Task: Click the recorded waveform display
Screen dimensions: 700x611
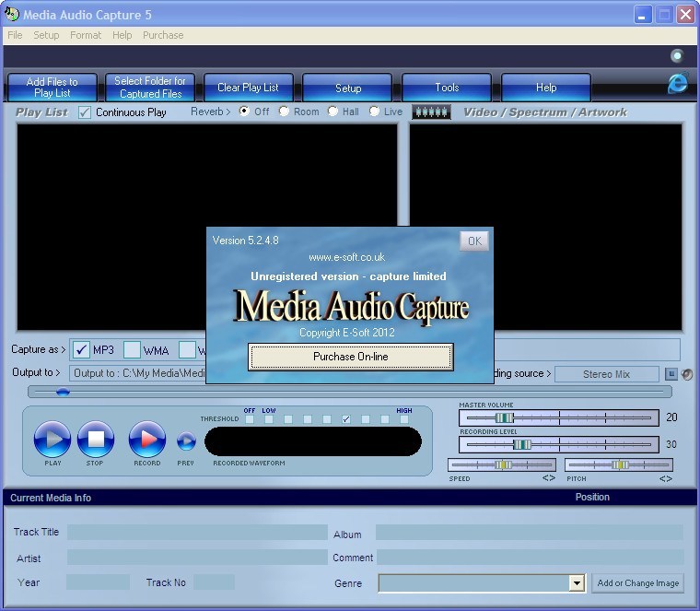Action: (313, 441)
